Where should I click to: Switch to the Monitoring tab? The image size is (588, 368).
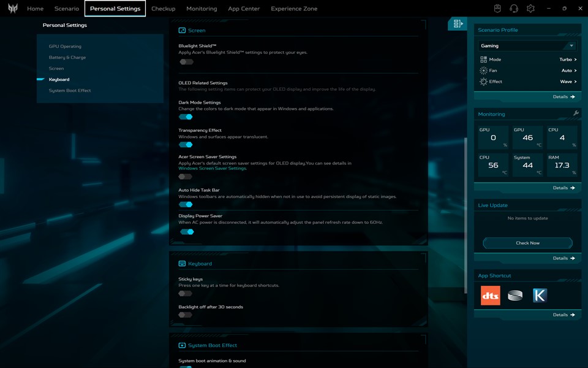tap(202, 9)
